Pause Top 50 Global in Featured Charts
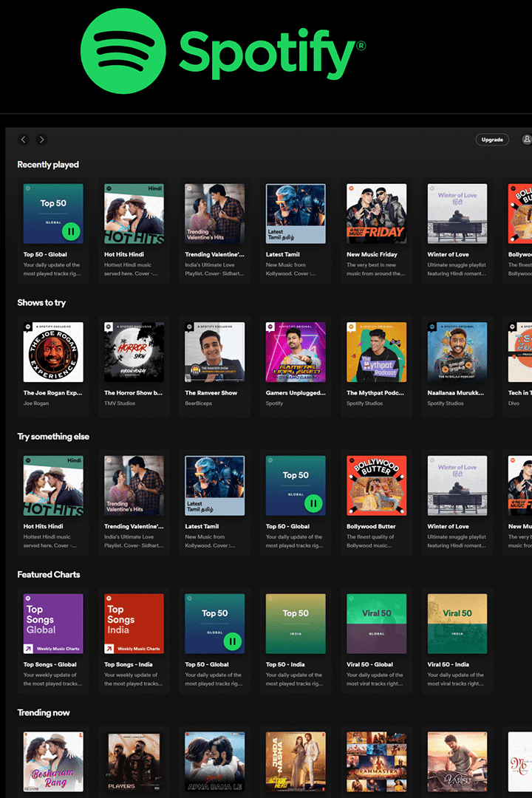The image size is (532, 798). pyautogui.click(x=233, y=641)
